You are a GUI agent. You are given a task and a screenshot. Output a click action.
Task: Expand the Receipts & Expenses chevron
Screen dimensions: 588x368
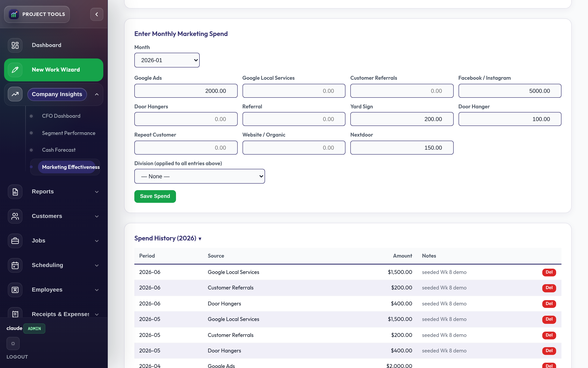pos(97,314)
